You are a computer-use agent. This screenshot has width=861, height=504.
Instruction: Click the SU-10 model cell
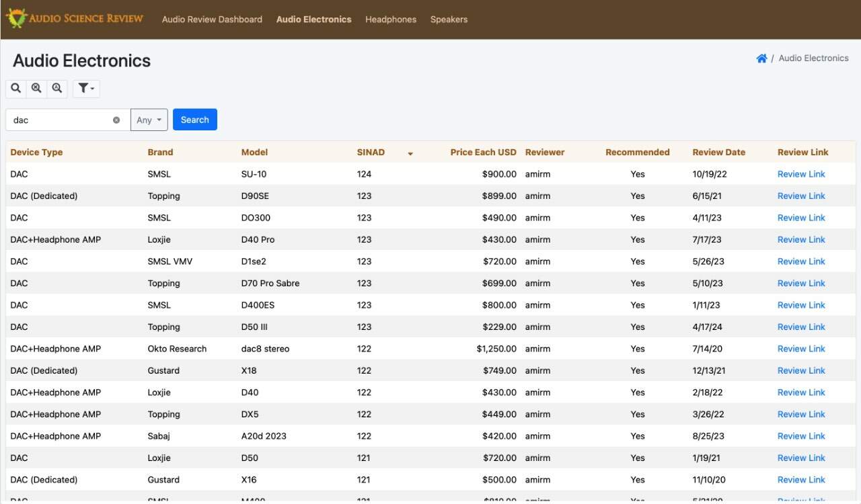(x=254, y=174)
